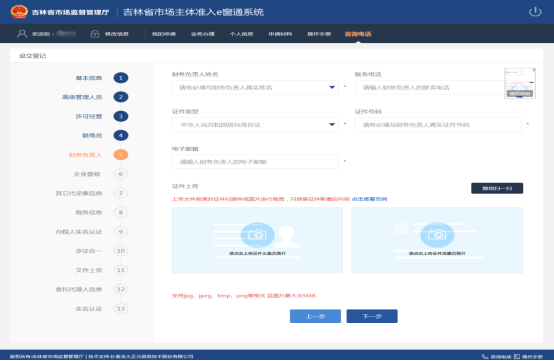The height and width of the screenshot is (361, 554).
Task: Click the 修改信息 link
Action: pos(117,34)
